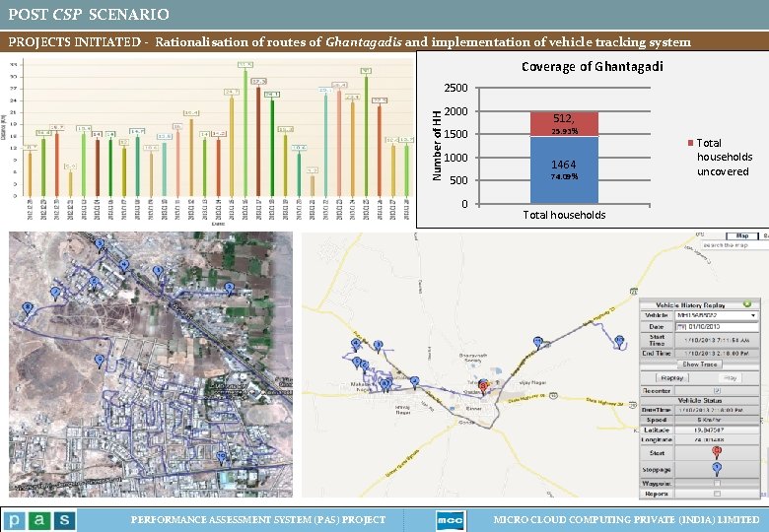Click the 'mcc' logo in the footer
This screenshot has width=769, height=532.
tap(450, 520)
